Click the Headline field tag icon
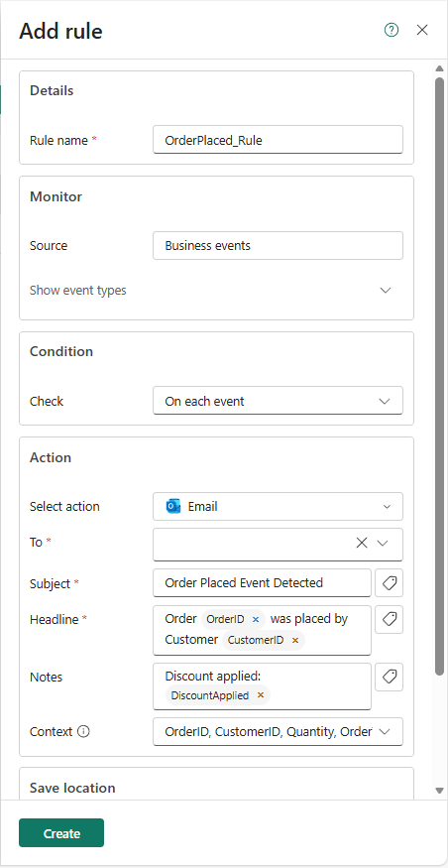This screenshot has width=448, height=868. click(389, 619)
